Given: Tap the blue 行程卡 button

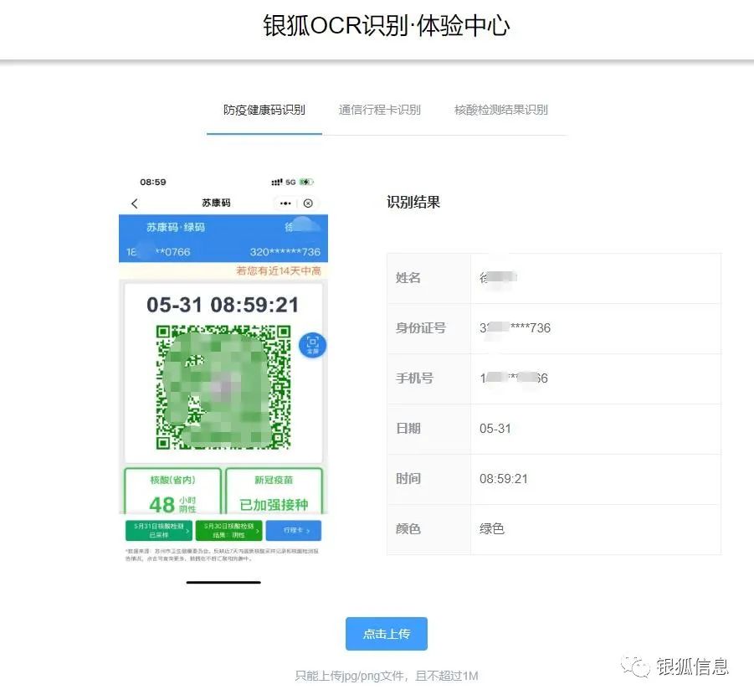Looking at the screenshot, I should click(294, 530).
